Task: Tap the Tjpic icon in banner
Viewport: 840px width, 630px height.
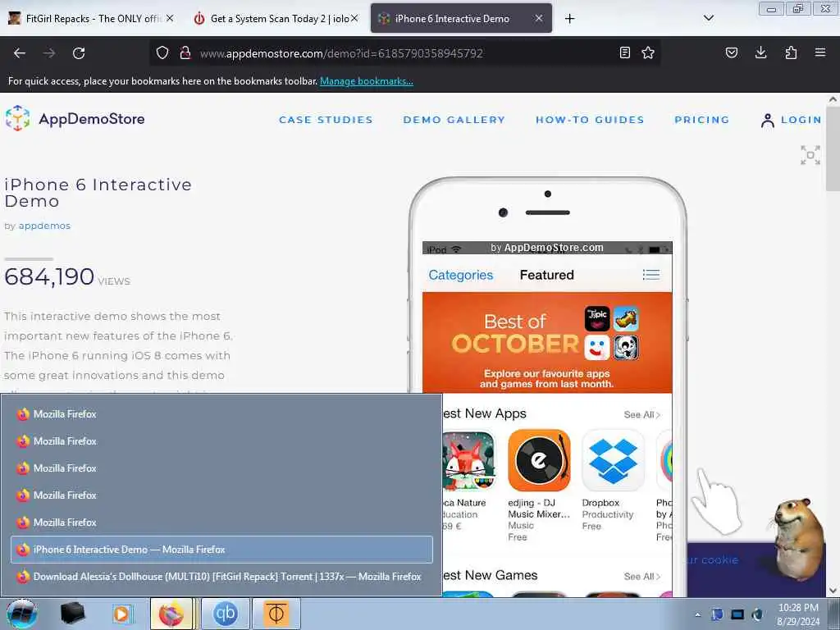Action: 597,319
